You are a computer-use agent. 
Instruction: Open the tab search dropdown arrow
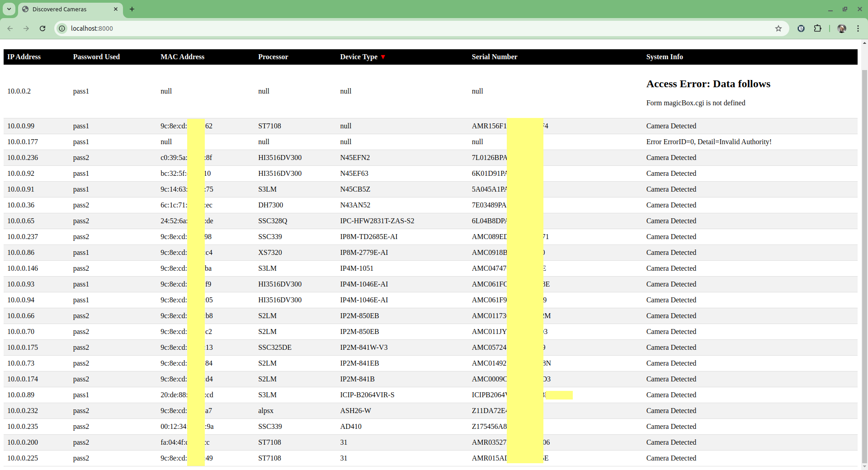pos(9,9)
